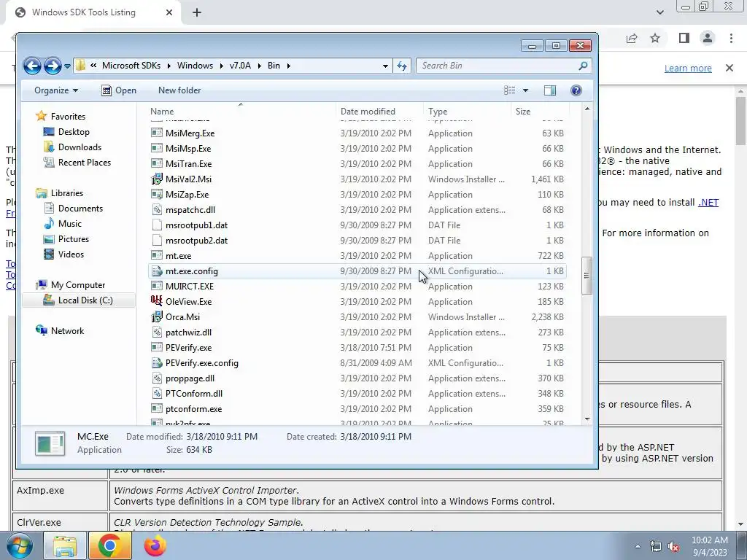Open Explorer Help question mark icon

pos(576,90)
